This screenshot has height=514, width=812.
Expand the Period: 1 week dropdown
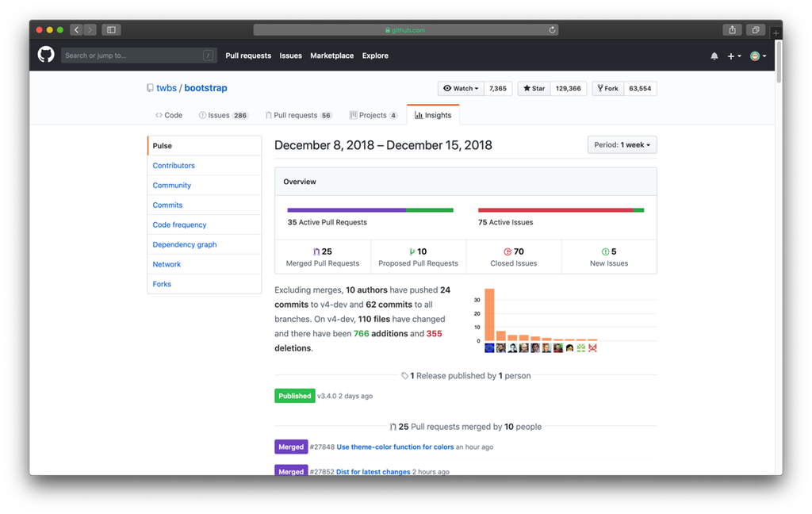click(x=622, y=144)
